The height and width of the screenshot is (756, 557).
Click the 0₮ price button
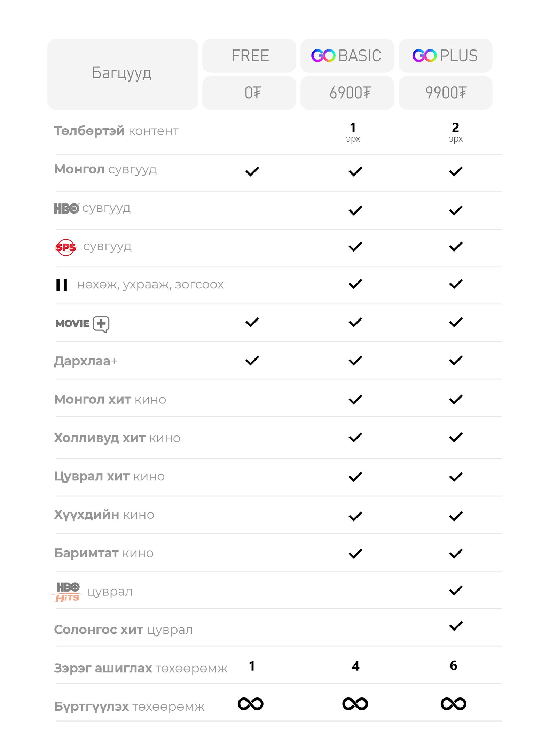point(249,93)
